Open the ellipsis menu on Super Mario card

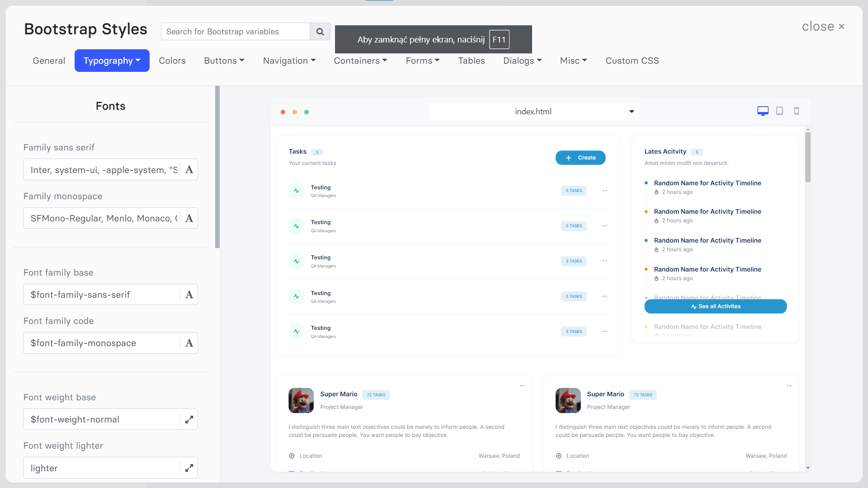522,385
